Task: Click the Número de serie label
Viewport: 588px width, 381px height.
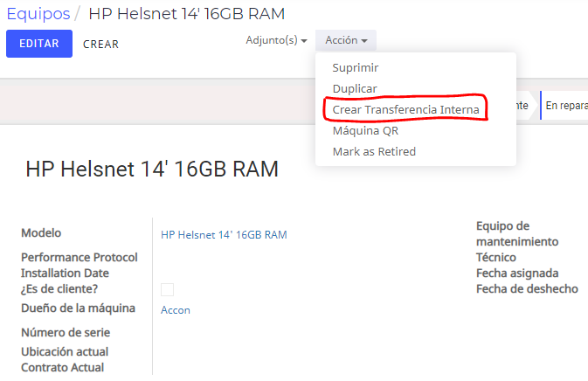Action: [66, 333]
